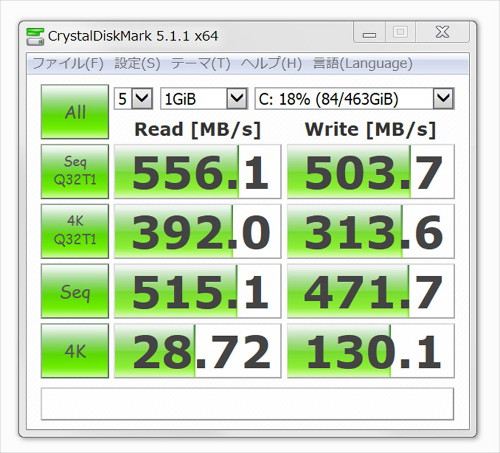Select the 4K read result 28.72

coord(198,351)
